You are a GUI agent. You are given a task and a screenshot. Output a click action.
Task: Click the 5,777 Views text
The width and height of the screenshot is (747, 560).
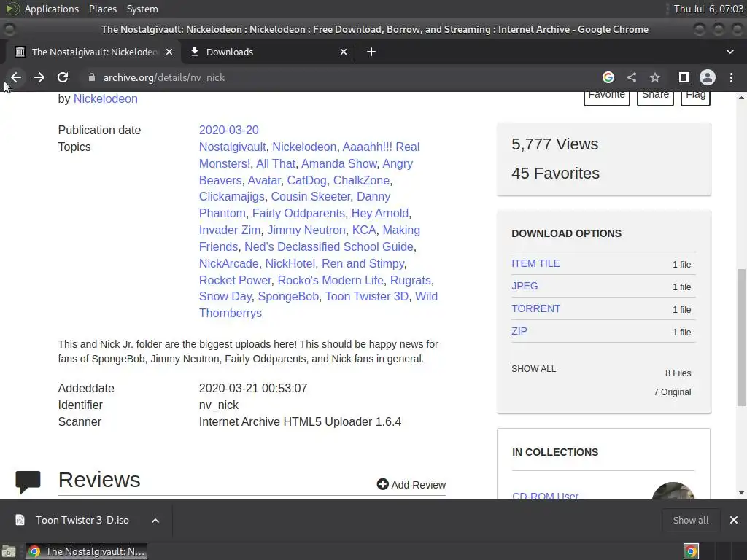click(x=554, y=144)
